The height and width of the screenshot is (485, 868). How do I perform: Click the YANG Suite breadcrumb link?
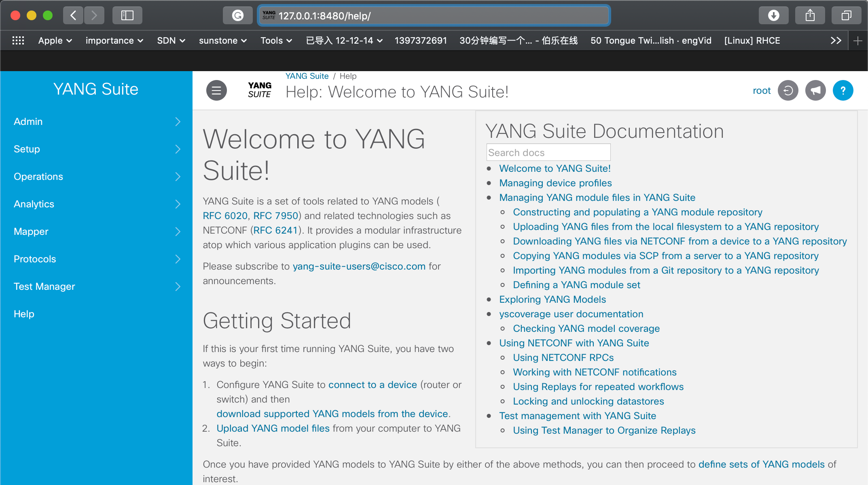point(307,76)
